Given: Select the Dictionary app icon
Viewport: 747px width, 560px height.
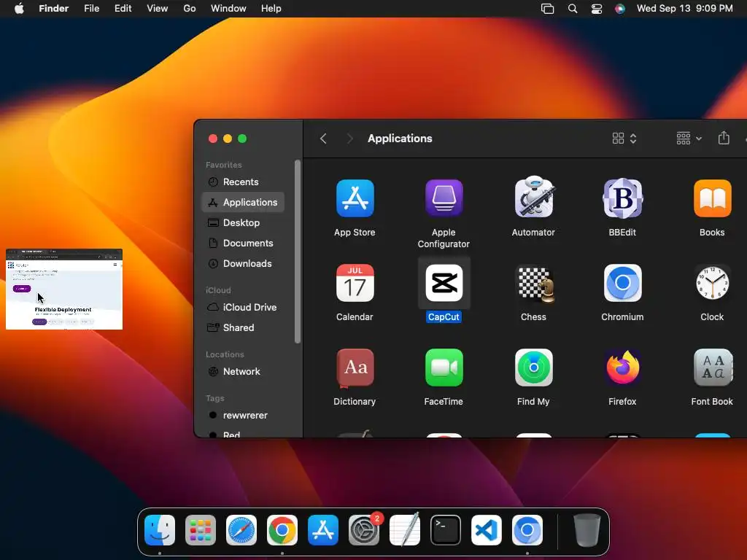Looking at the screenshot, I should (x=355, y=368).
